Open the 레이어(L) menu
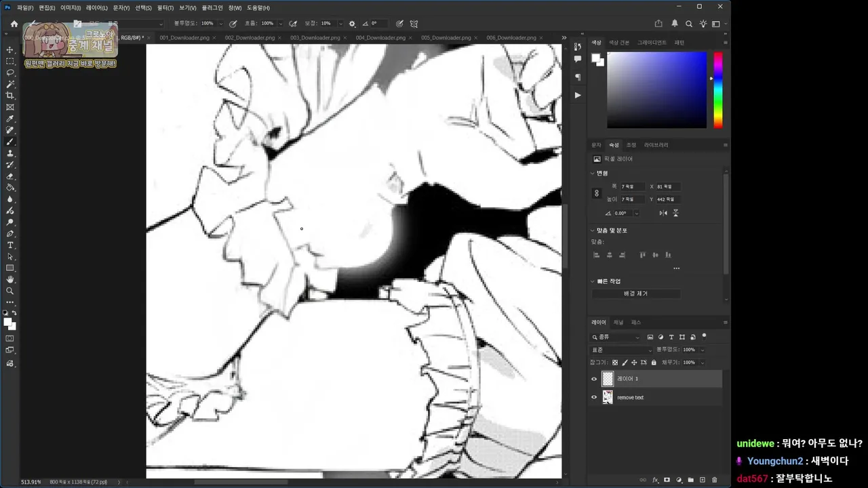The height and width of the screenshot is (488, 868). click(96, 7)
